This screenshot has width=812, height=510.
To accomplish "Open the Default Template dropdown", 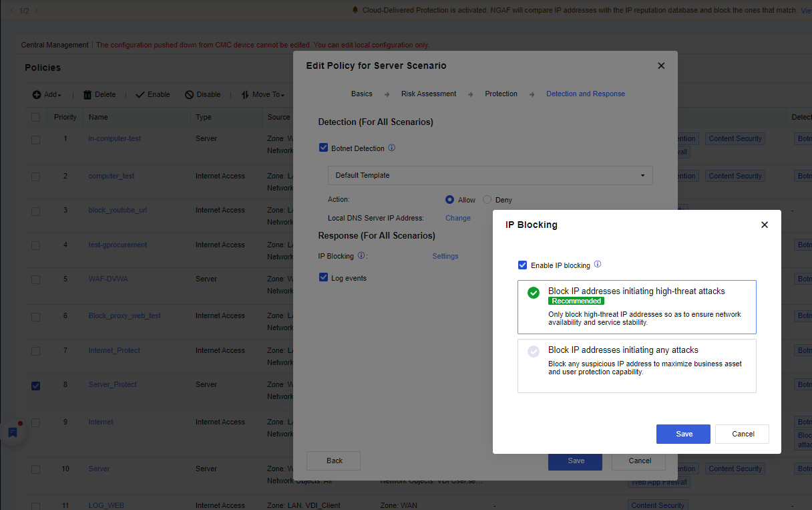I will [490, 175].
